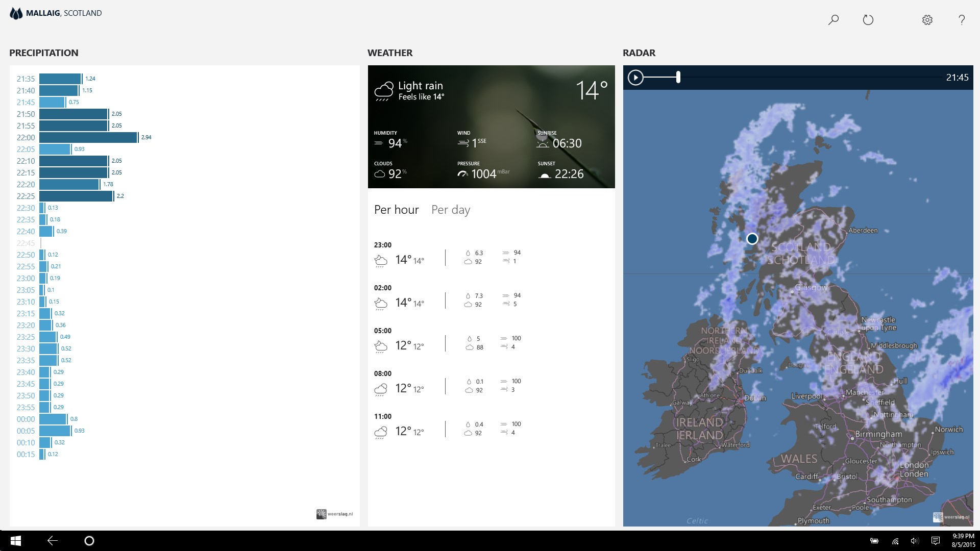Open search with the magnifier icon
The image size is (980, 551).
pyautogui.click(x=832, y=19)
